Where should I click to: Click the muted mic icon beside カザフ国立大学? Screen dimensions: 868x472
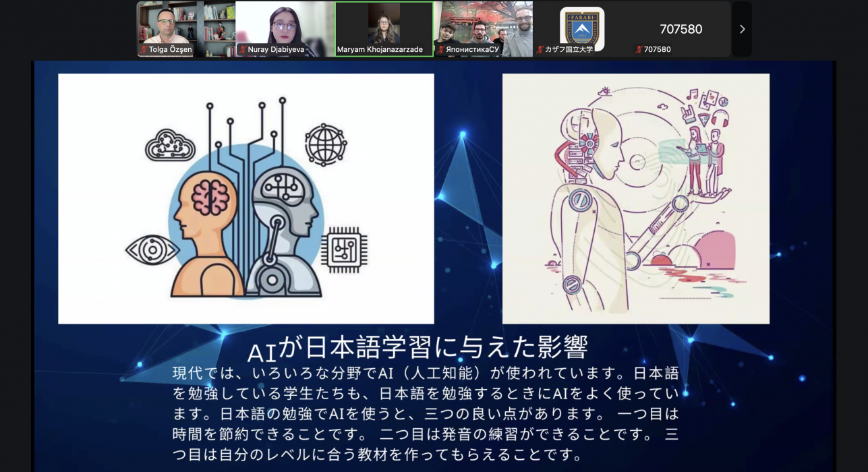pyautogui.click(x=540, y=50)
